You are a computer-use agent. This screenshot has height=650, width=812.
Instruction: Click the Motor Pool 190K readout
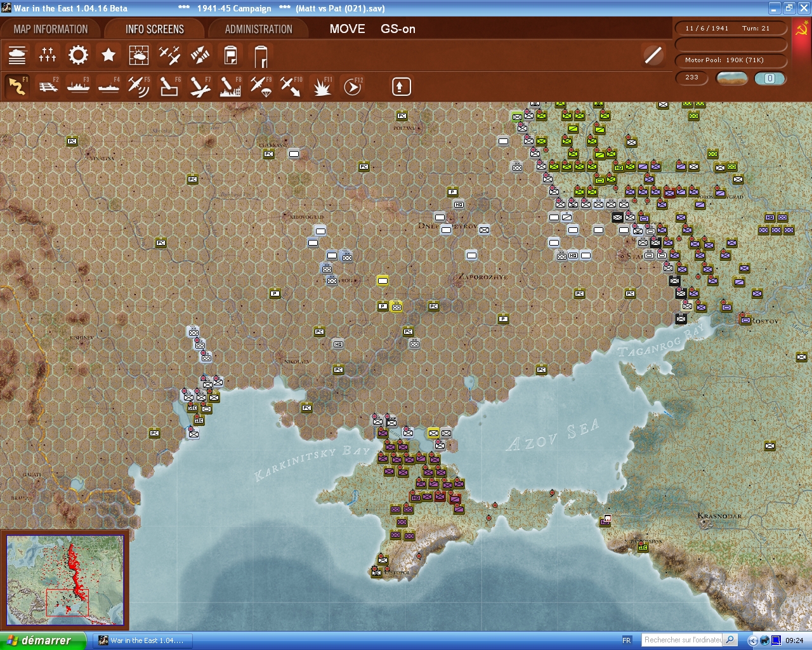(731, 60)
